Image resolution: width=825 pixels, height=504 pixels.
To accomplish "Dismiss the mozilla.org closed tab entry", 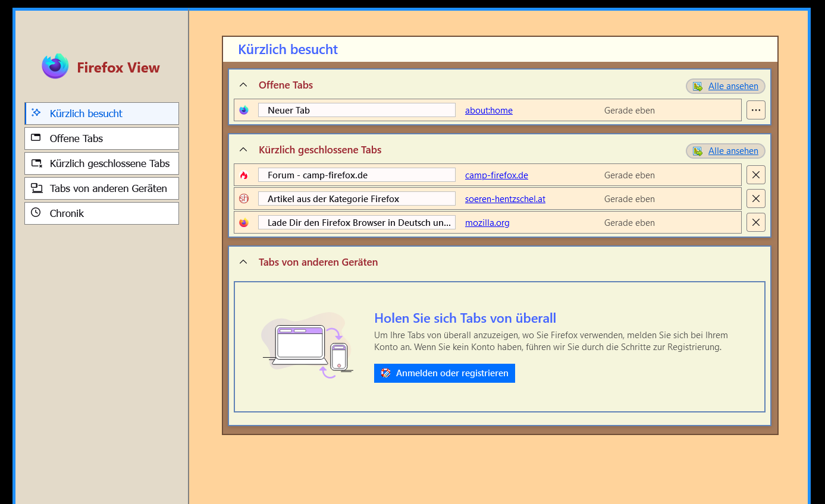I will (755, 222).
